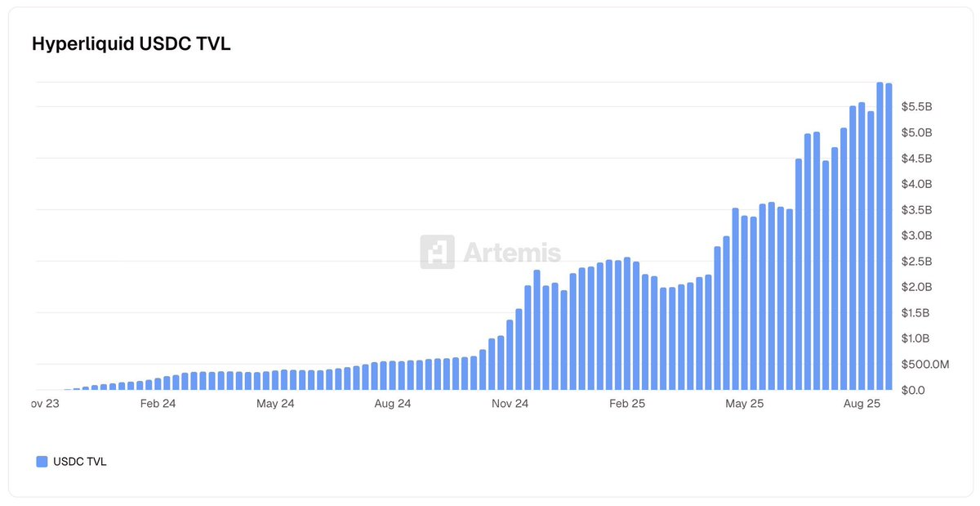Click the Hyperliquid USDC TVL chart title
The height and width of the screenshot is (506, 980).
click(131, 44)
